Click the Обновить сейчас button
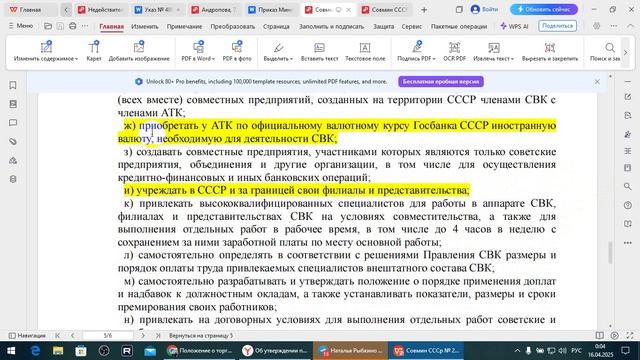Screen dimensions: 640x360 [544, 9]
